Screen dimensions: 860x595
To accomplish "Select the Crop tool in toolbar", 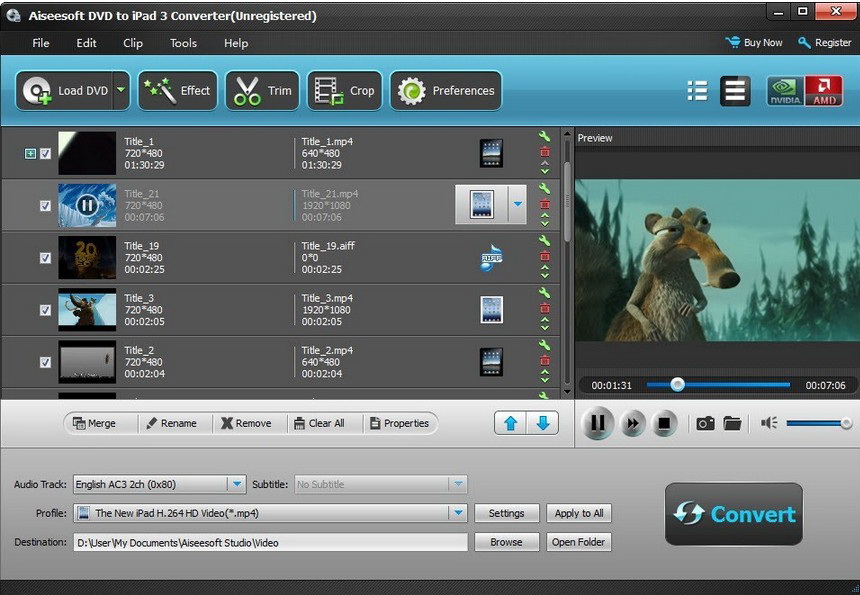I will pos(344,91).
